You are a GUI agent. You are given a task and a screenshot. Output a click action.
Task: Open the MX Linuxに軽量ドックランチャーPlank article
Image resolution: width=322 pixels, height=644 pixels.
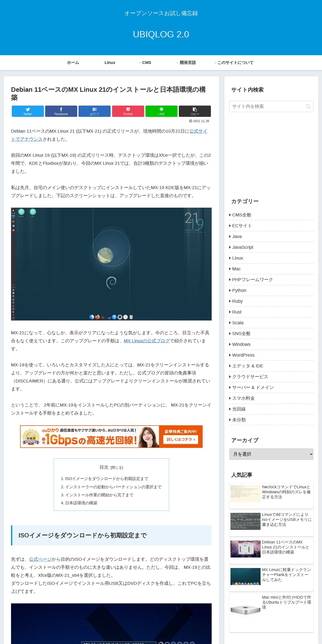271,579
